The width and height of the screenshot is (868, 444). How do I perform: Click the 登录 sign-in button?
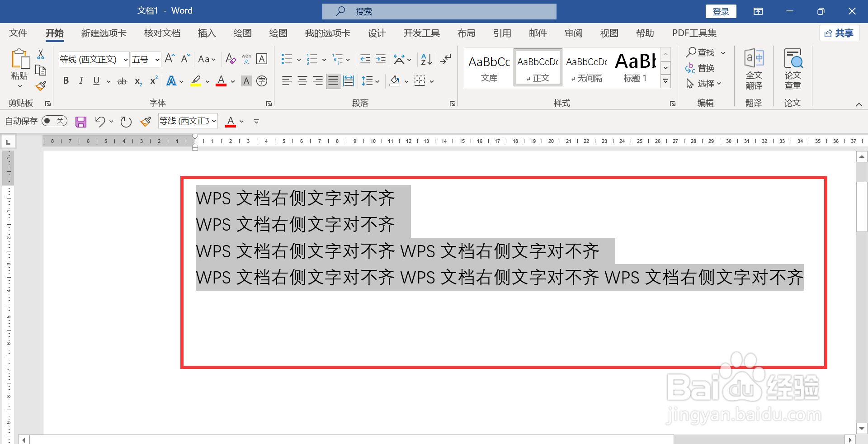[x=721, y=11]
